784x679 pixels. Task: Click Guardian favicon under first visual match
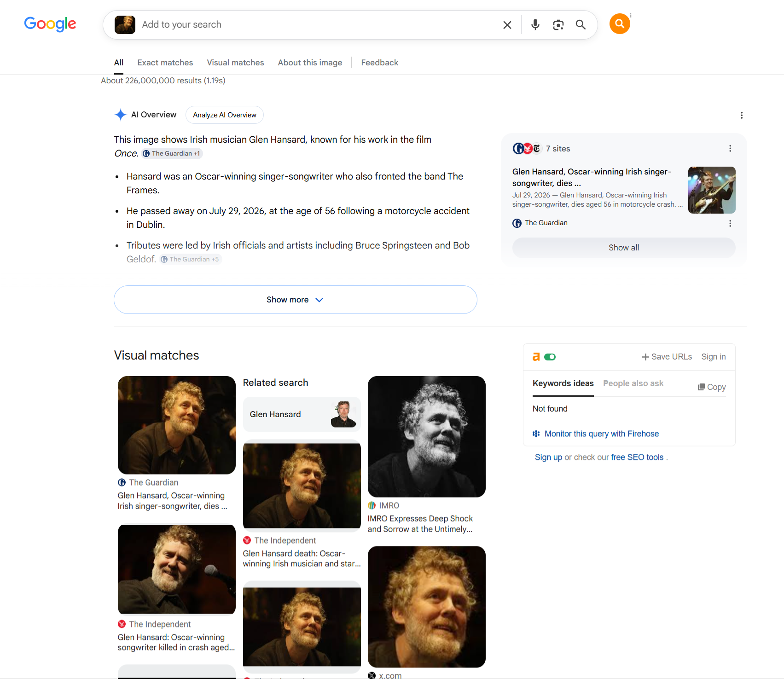122,482
